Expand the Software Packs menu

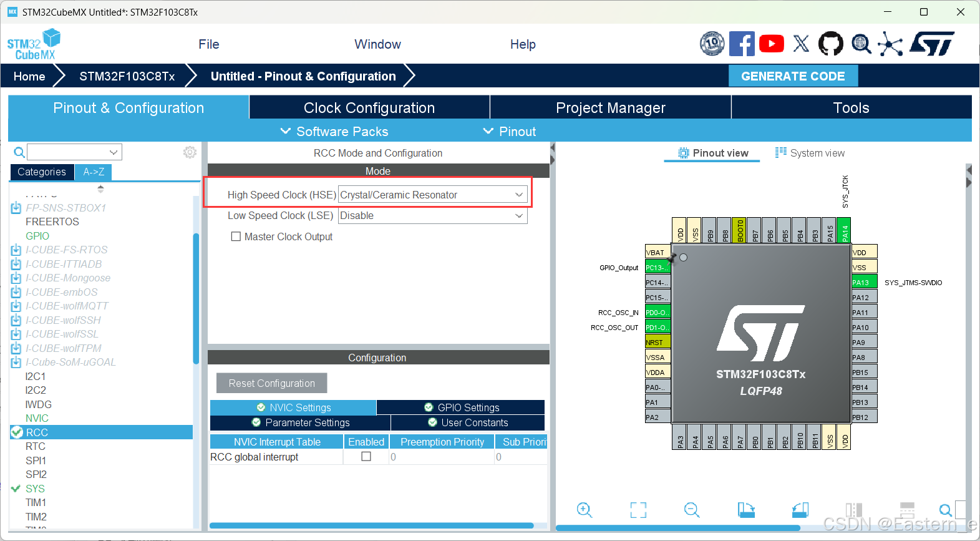pyautogui.click(x=334, y=131)
